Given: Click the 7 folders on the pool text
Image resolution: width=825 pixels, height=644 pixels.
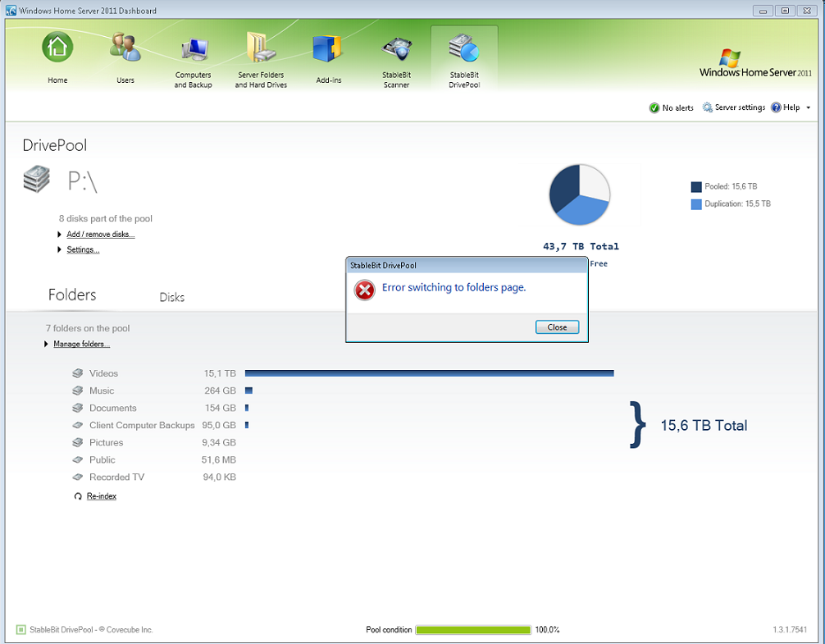Looking at the screenshot, I should pos(88,328).
